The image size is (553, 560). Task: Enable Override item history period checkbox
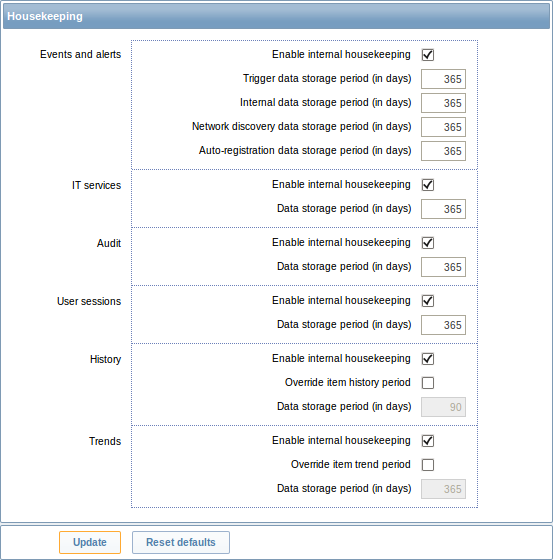click(428, 383)
